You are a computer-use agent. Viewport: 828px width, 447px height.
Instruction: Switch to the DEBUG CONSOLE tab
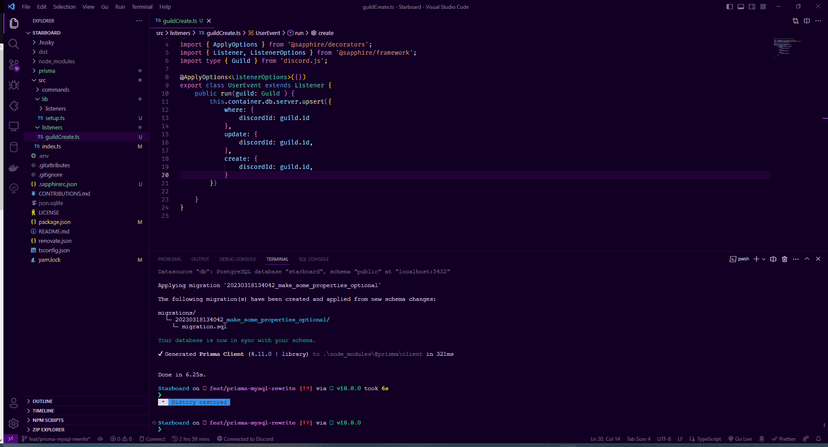coord(237,259)
